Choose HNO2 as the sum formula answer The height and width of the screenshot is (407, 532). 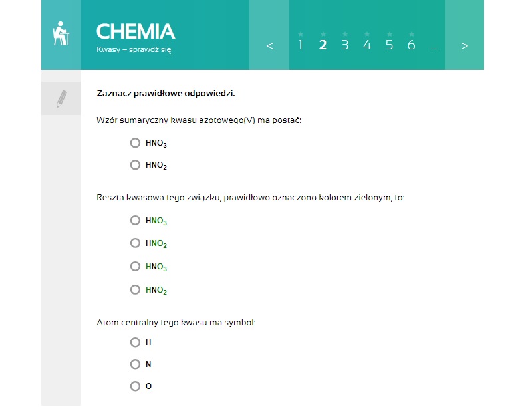coord(136,165)
